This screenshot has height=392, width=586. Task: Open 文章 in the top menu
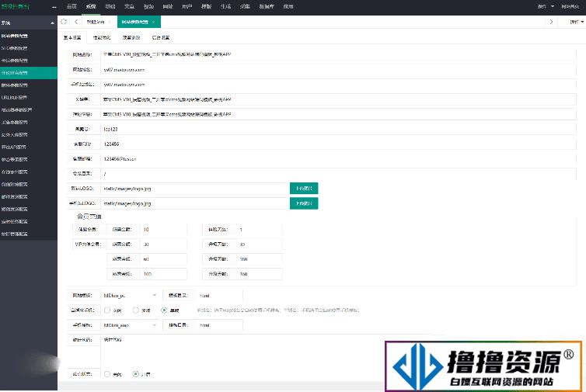click(x=129, y=7)
